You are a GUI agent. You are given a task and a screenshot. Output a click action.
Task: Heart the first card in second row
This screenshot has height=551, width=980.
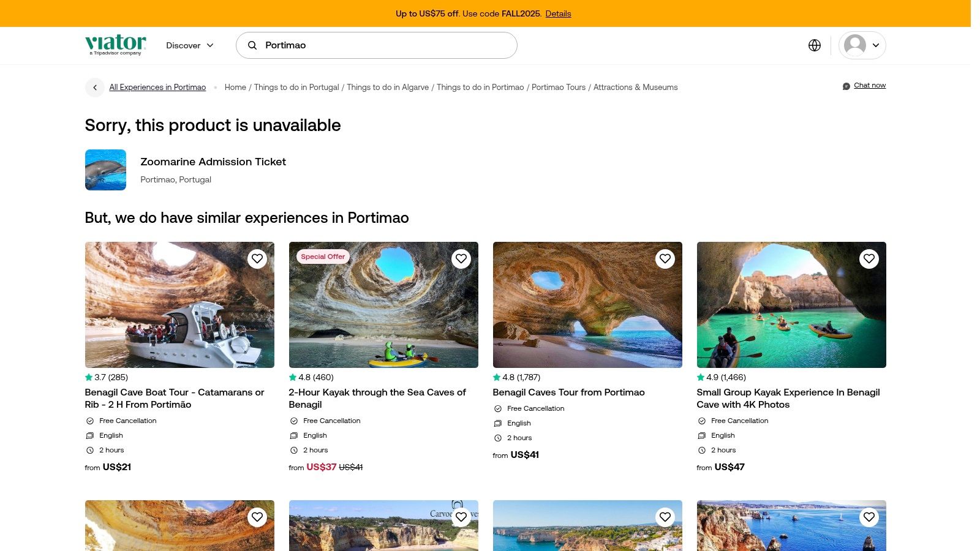pos(257,517)
